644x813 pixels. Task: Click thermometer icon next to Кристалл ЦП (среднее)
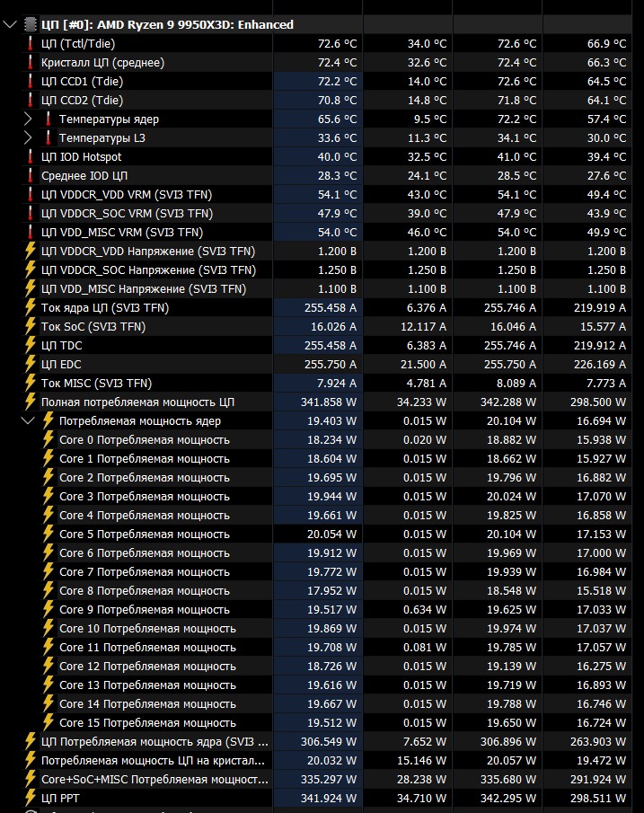(31, 62)
